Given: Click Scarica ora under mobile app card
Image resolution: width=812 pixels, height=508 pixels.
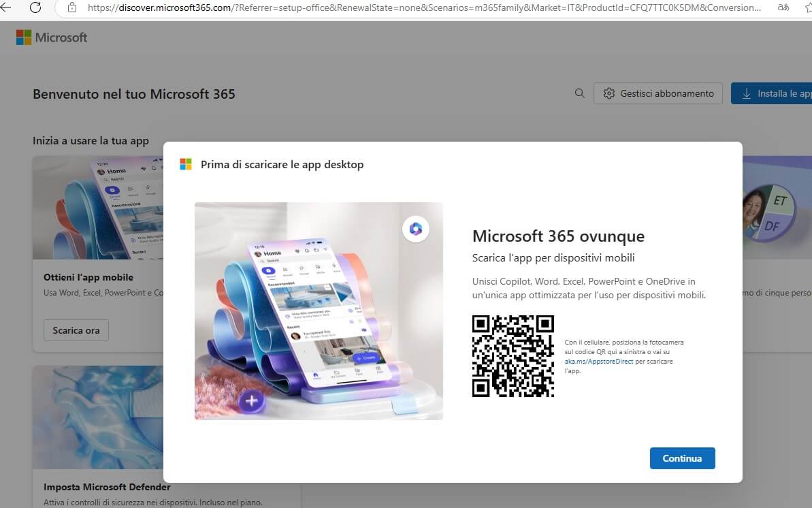Looking at the screenshot, I should pyautogui.click(x=76, y=330).
